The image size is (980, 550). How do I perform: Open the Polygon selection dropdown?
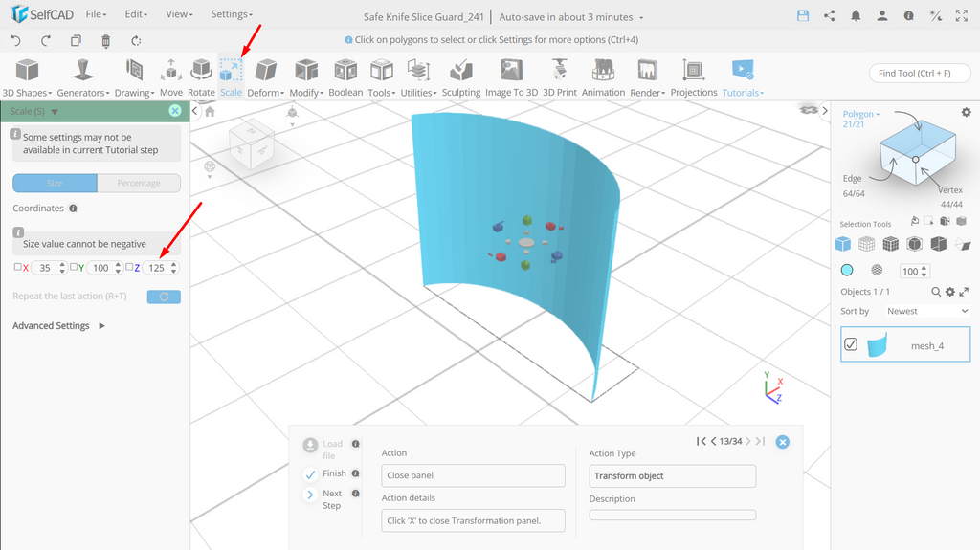[861, 114]
